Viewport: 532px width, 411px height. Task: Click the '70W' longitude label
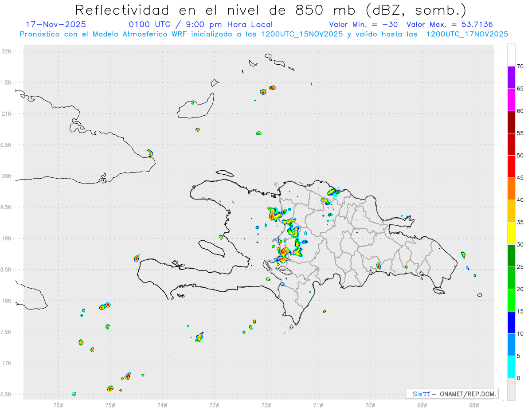[x=370, y=405]
